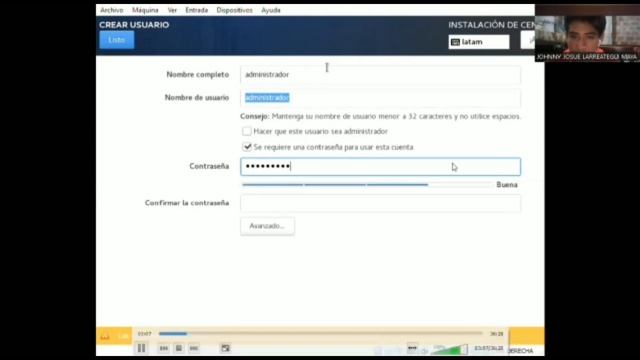Click the password strength bar

pyautogui.click(x=367, y=185)
